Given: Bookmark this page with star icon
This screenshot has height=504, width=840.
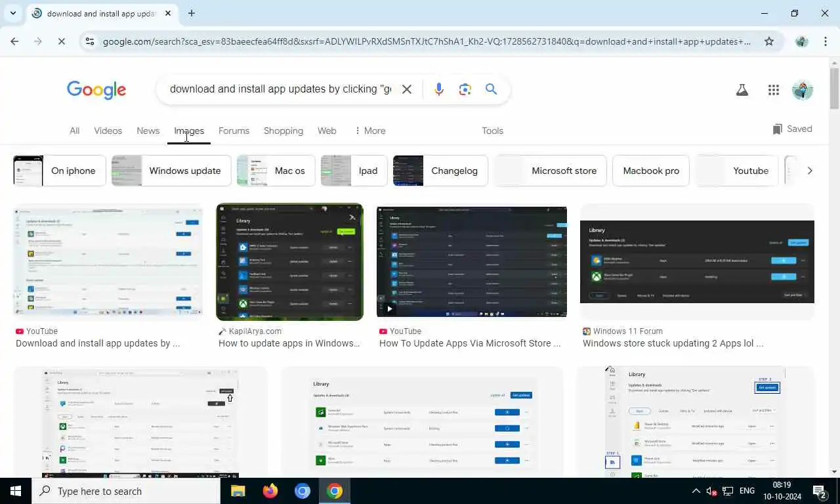Looking at the screenshot, I should (769, 41).
